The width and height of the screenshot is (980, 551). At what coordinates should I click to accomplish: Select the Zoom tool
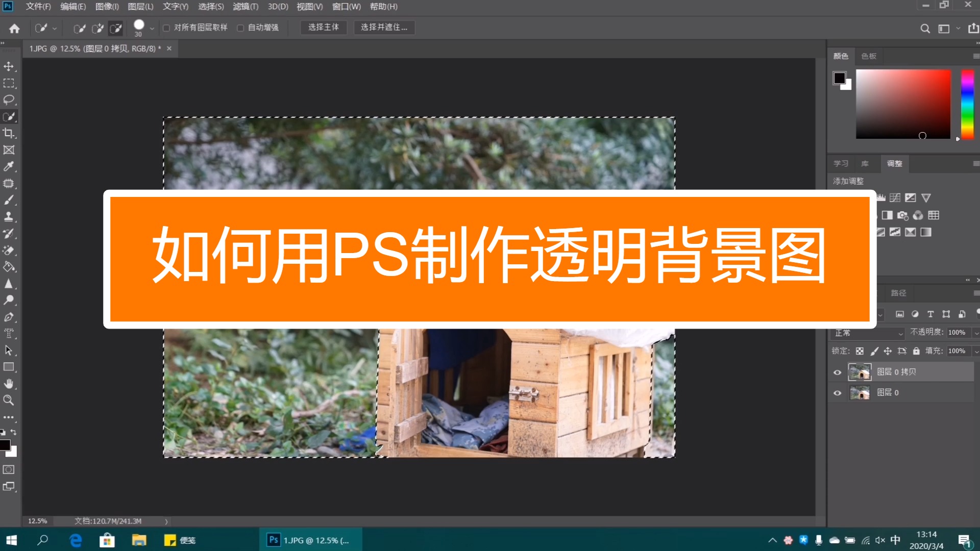point(9,400)
